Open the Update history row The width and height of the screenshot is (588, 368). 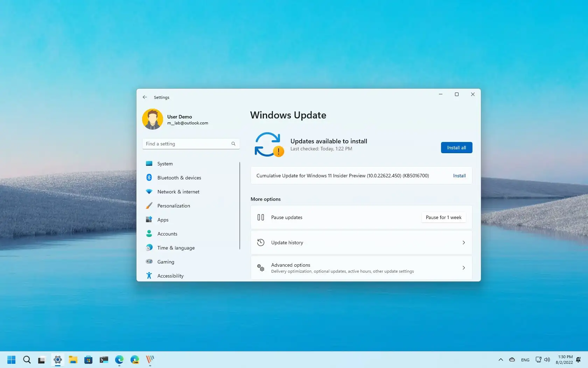361,243
